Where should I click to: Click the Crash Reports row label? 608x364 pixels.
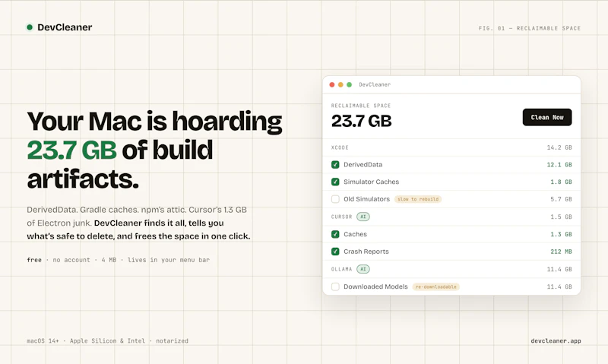366,252
